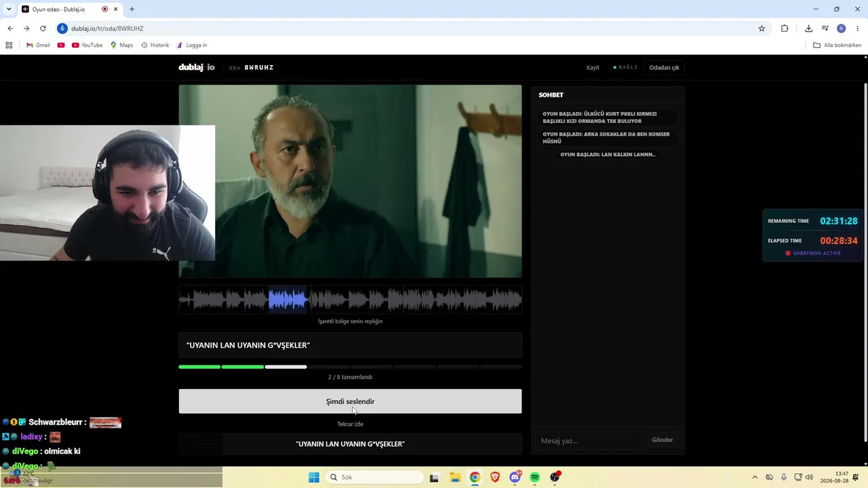This screenshot has width=868, height=488.
Task: Replay the clip with Tekrar izle
Action: (x=350, y=424)
